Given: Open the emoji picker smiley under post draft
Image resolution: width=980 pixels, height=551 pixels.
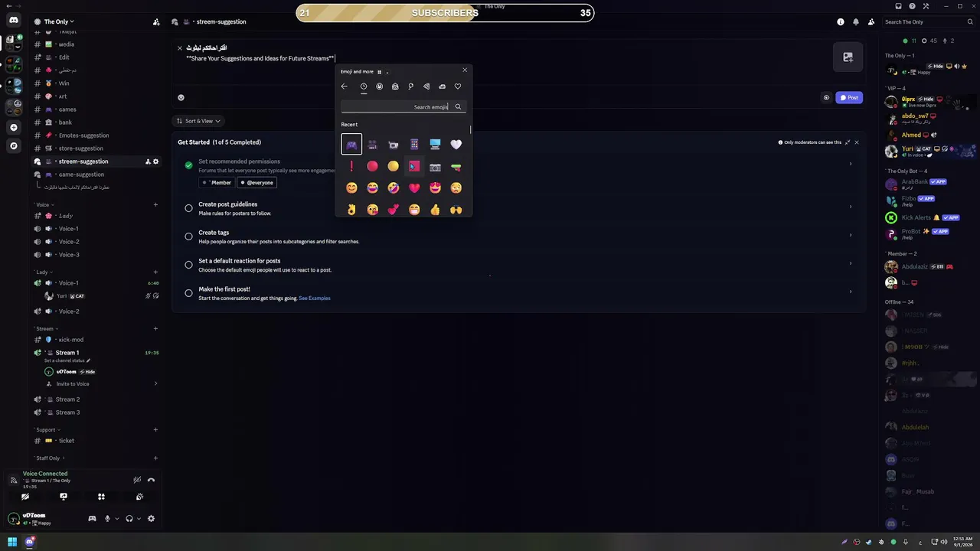Looking at the screenshot, I should pos(181,97).
